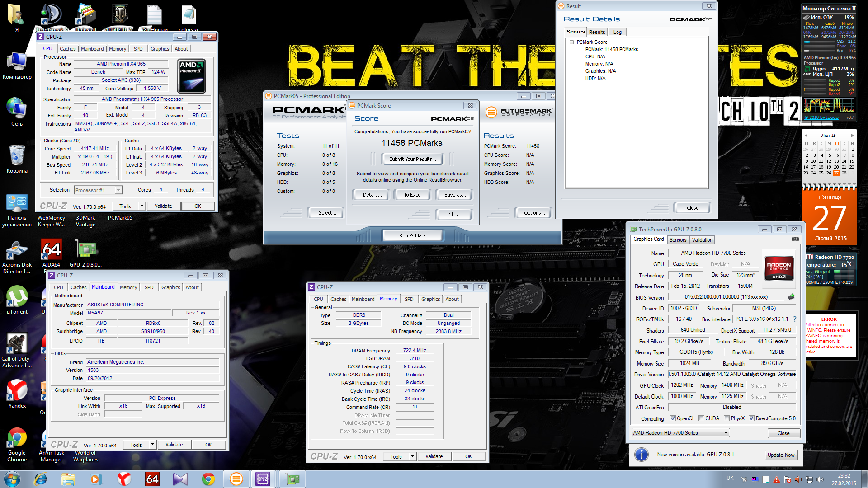Click the Yandex browser taskbar icon

click(124, 479)
